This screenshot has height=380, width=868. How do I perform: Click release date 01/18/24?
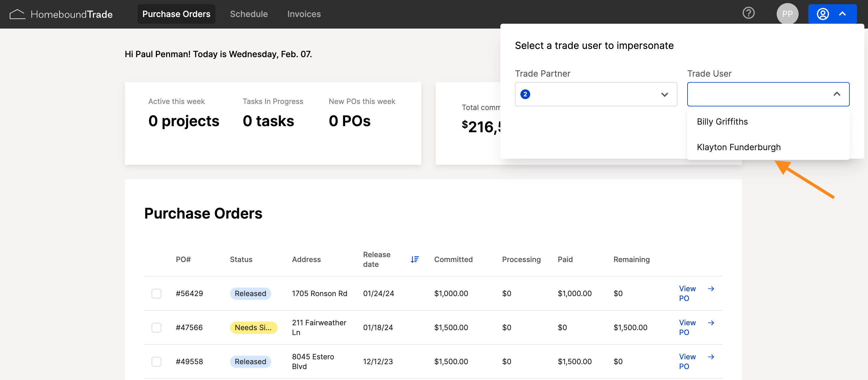point(378,327)
